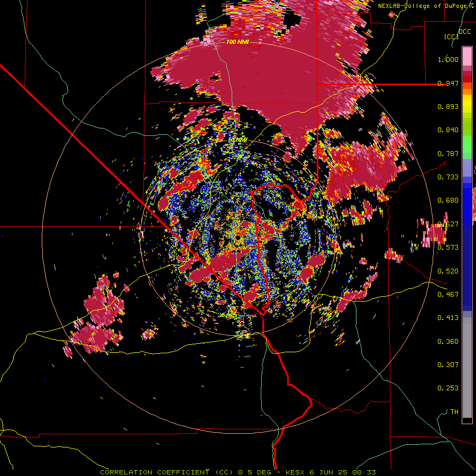Click the 0.947 scale label
Screen dimensions: 476x476
[448, 83]
